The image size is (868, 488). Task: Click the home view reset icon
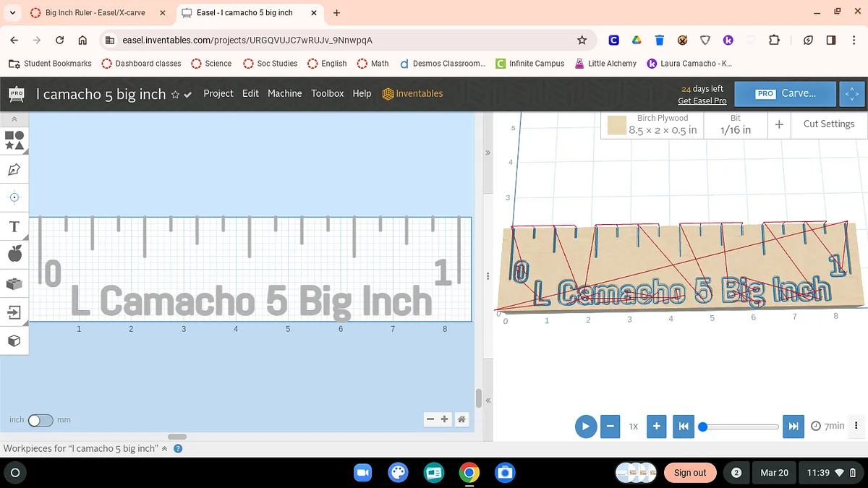[461, 419]
